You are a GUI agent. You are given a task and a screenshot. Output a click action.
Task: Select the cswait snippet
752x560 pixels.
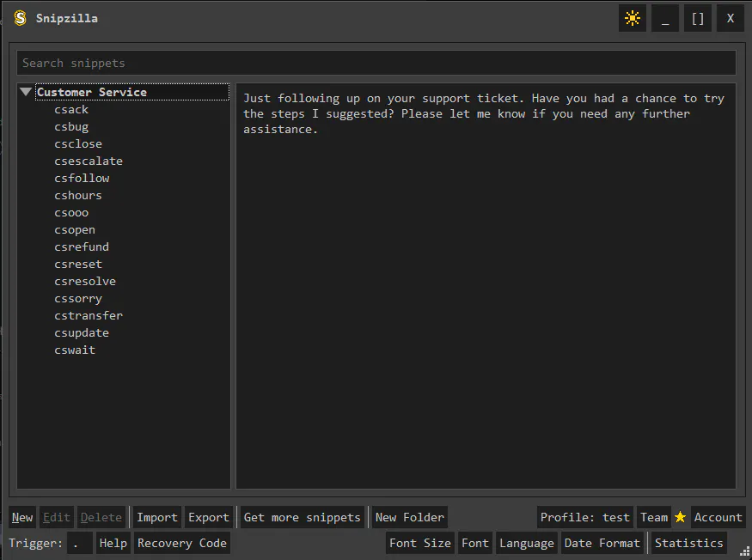tap(75, 350)
